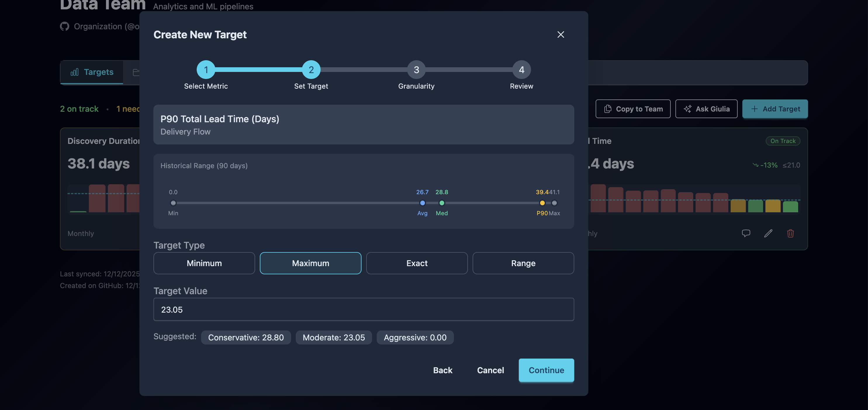Screen dimensions: 868x410
Task: Jump to step 4 Review circle
Action: pos(521,70)
